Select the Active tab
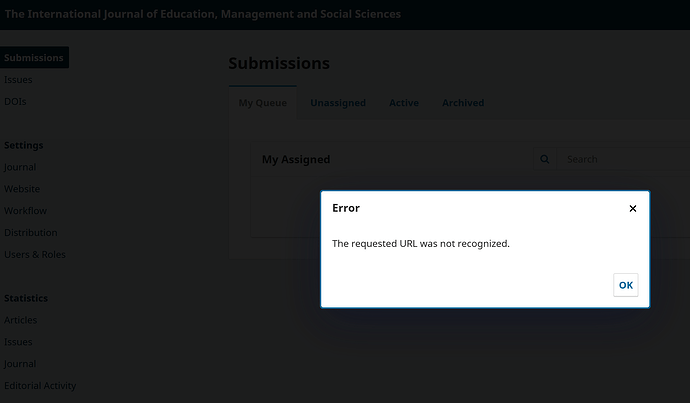This screenshot has height=403, width=690. (404, 103)
